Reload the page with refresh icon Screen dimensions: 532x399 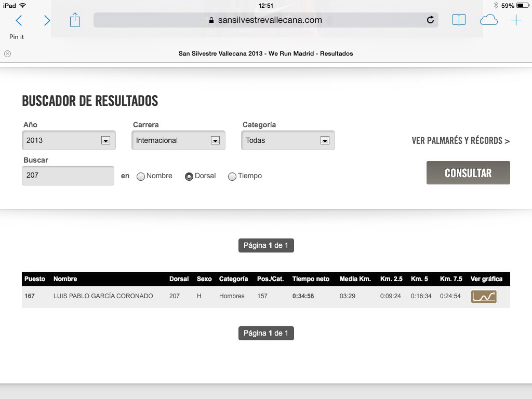(x=430, y=20)
